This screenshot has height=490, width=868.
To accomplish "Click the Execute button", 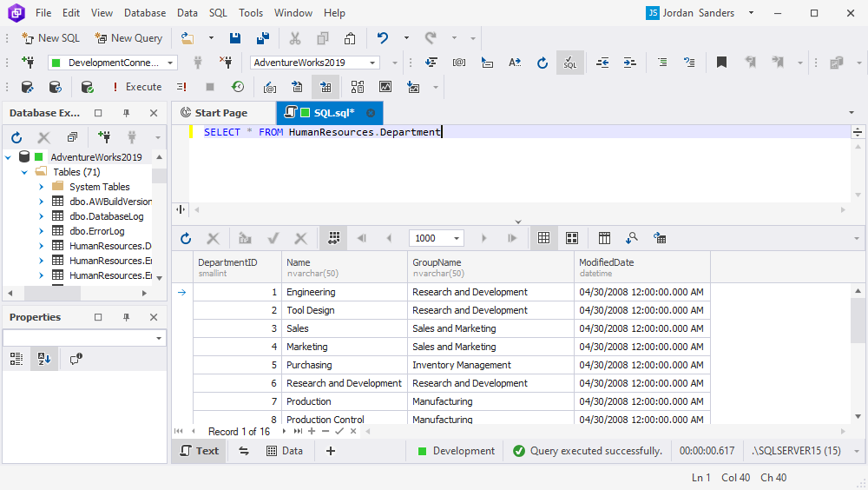I will [x=137, y=87].
